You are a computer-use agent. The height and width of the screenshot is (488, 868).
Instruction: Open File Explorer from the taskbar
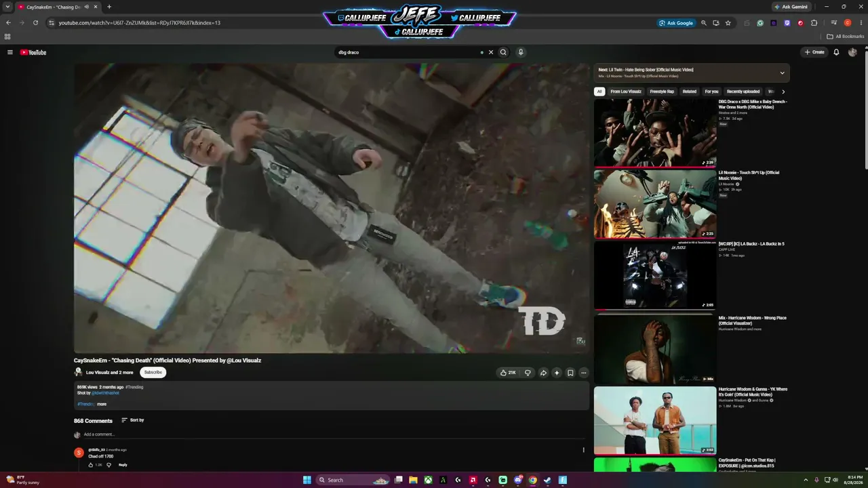coord(413,480)
